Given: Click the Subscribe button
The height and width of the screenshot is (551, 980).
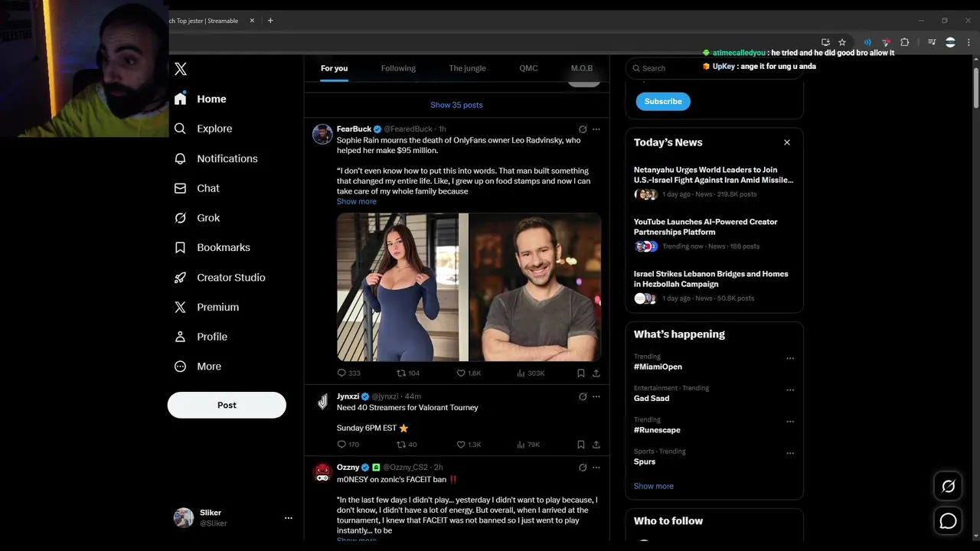Looking at the screenshot, I should (663, 101).
